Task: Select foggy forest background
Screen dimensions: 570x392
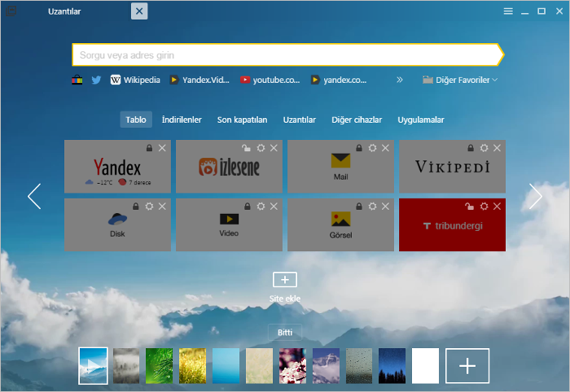Action: tap(126, 366)
